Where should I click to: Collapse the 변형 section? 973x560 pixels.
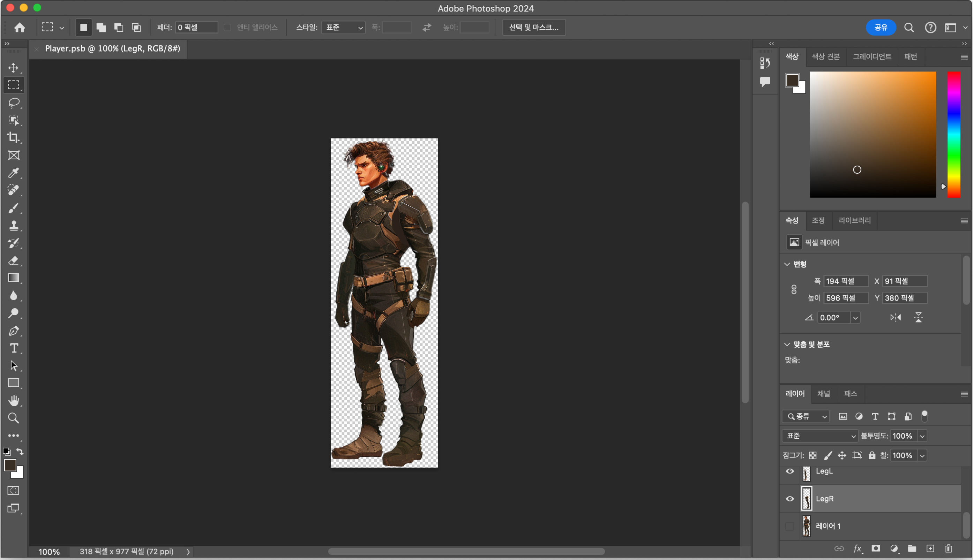pos(787,264)
